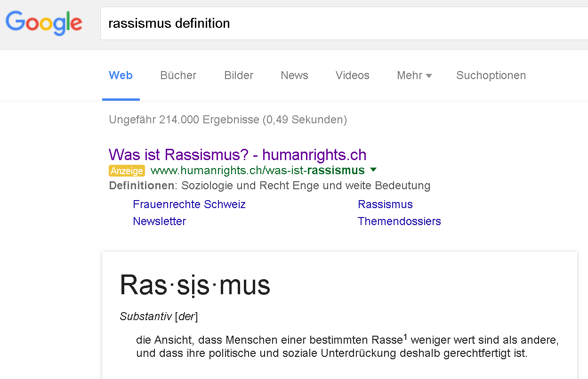Image resolution: width=588 pixels, height=379 pixels.
Task: Switch to the Bücher tab
Action: point(178,75)
